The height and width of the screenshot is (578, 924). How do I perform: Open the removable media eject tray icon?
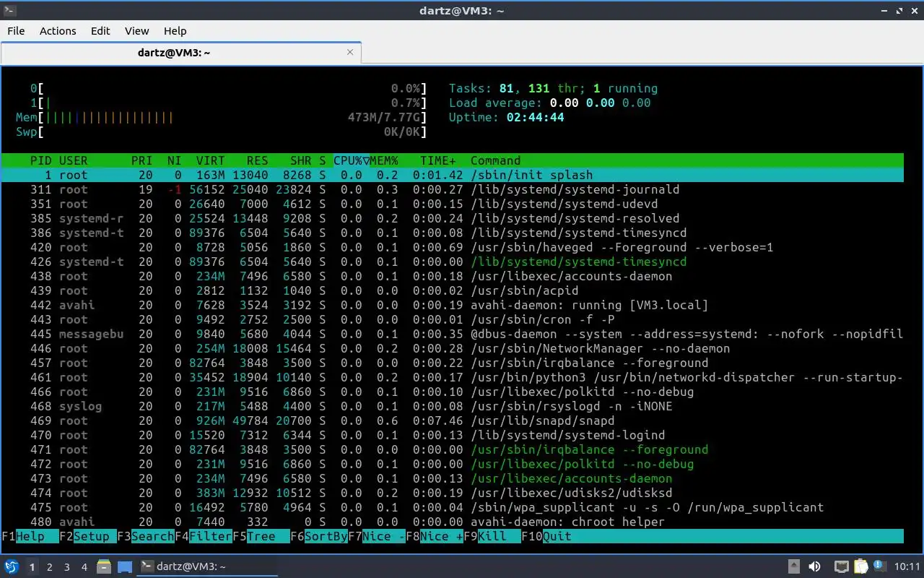793,567
